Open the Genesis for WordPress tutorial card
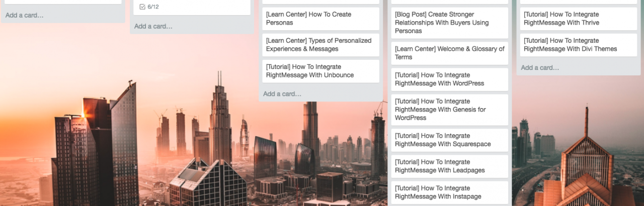This screenshot has width=644, height=206. coord(449,110)
